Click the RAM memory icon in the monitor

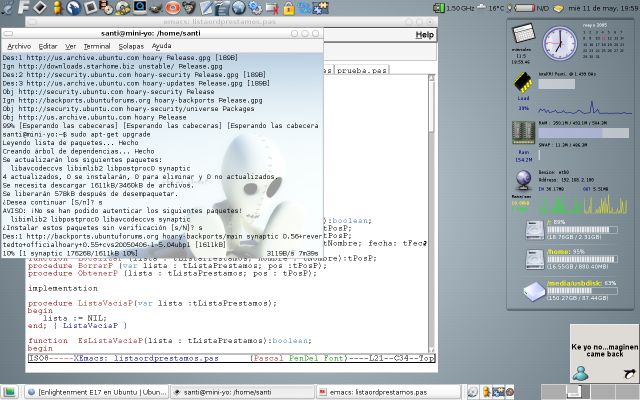tap(523, 132)
